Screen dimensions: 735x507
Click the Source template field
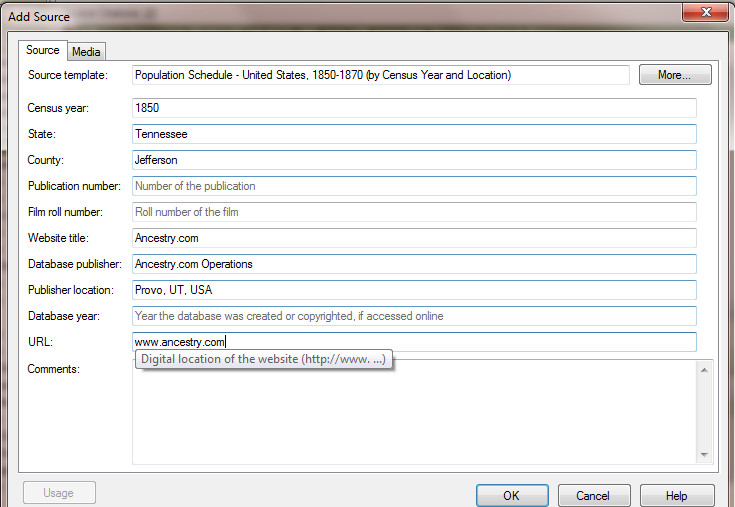tap(381, 75)
